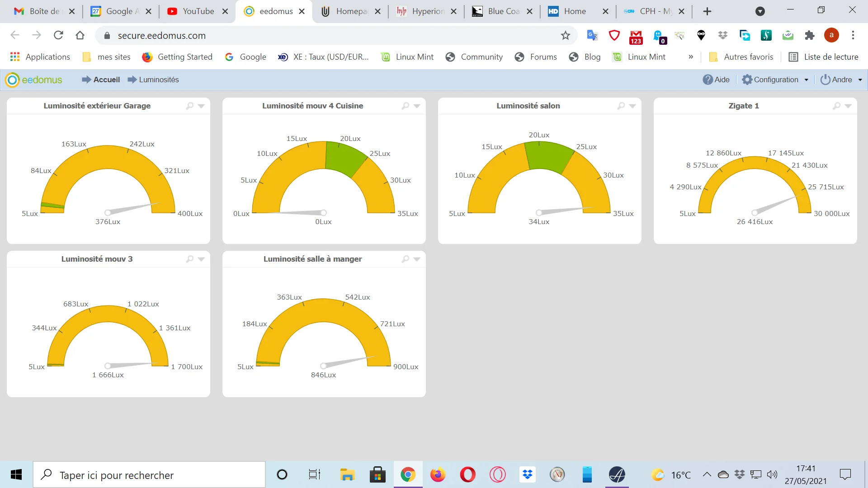Click the Gmail extension icon showing 123
The image size is (868, 488).
click(x=636, y=36)
